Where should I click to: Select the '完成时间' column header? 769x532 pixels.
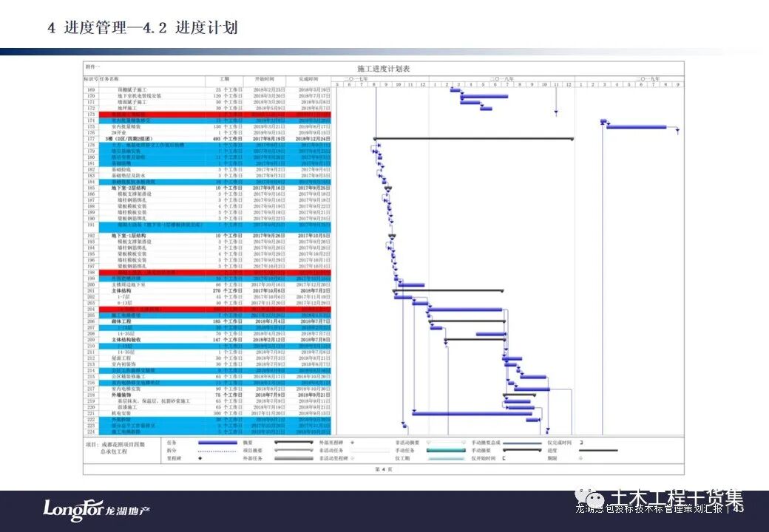(308, 79)
